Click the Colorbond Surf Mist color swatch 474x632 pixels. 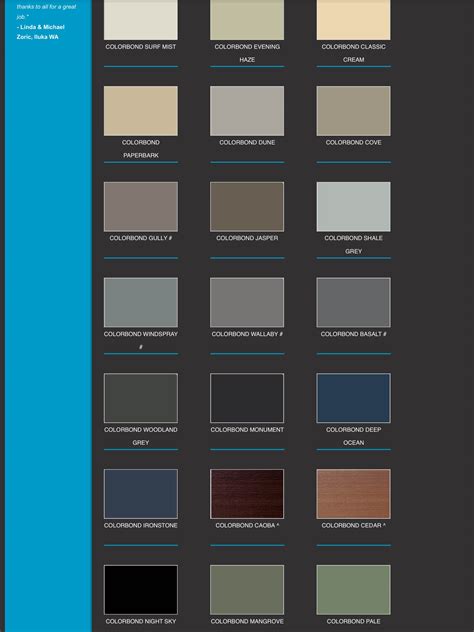click(141, 20)
